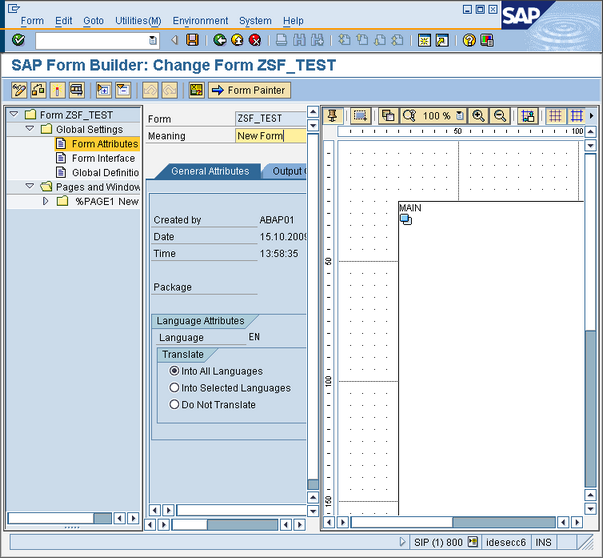Open the Form menu
603x558 pixels.
(x=32, y=20)
